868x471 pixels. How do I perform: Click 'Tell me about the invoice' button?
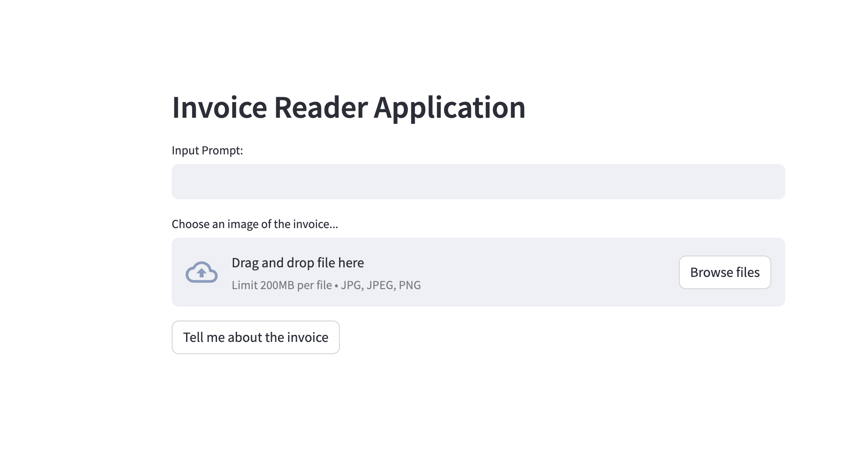tap(255, 336)
